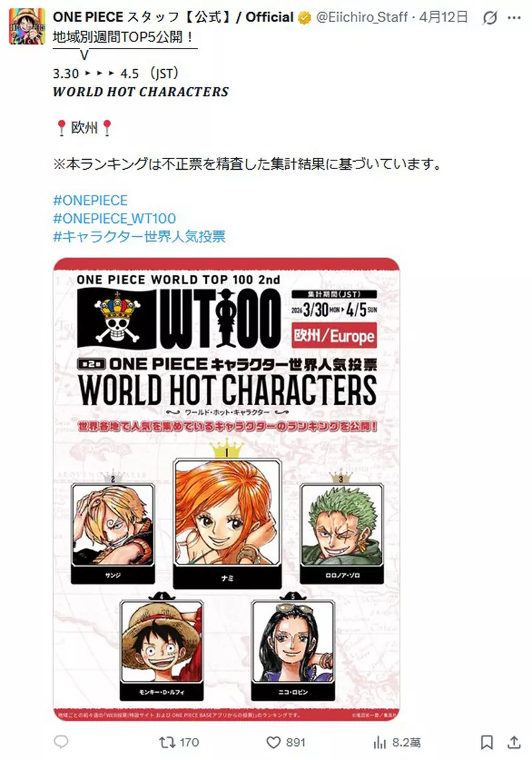
Task: Click the Grok circle-slash icon
Action: [x=490, y=18]
